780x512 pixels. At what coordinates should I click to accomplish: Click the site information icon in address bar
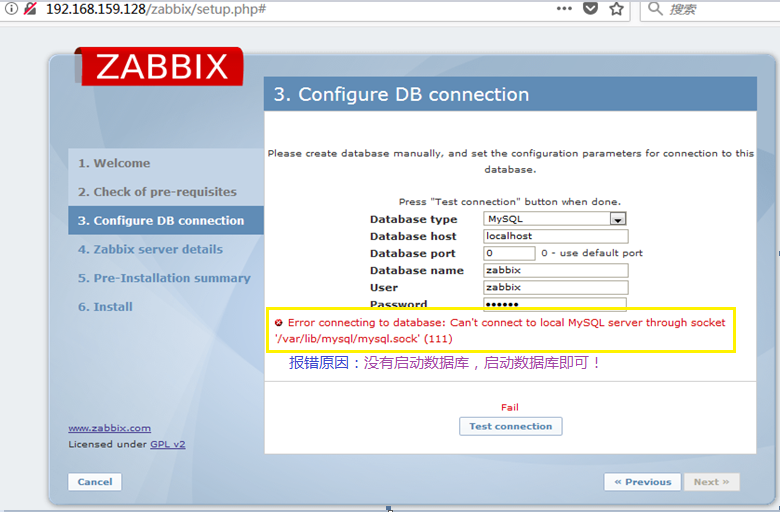click(x=9, y=9)
